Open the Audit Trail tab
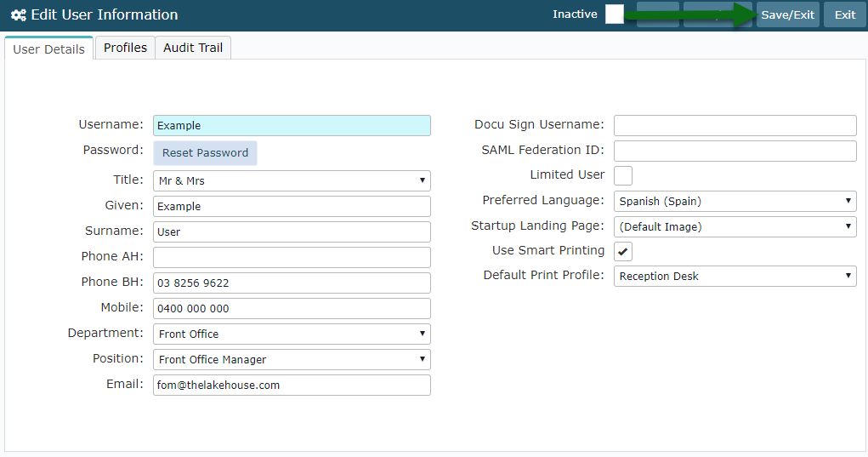The height and width of the screenshot is (457, 868). (x=193, y=48)
